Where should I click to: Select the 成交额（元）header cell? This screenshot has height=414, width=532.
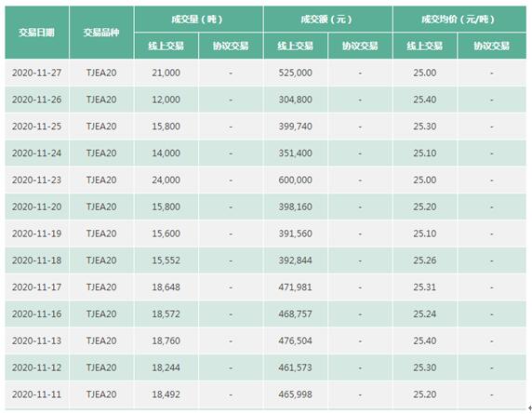327,19
